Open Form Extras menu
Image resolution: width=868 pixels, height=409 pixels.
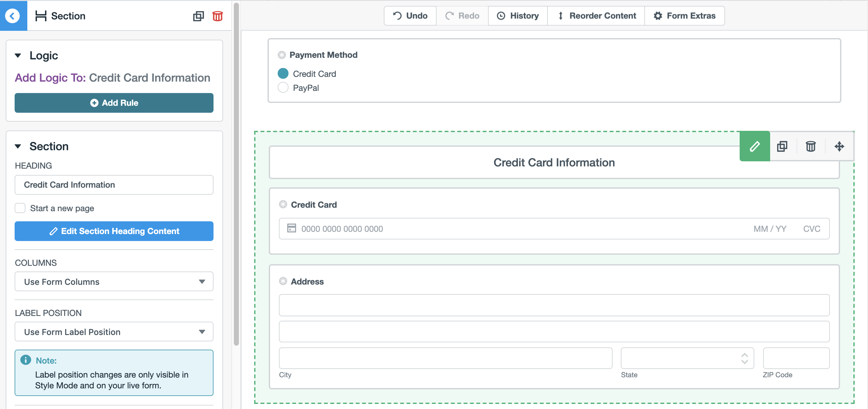point(684,16)
